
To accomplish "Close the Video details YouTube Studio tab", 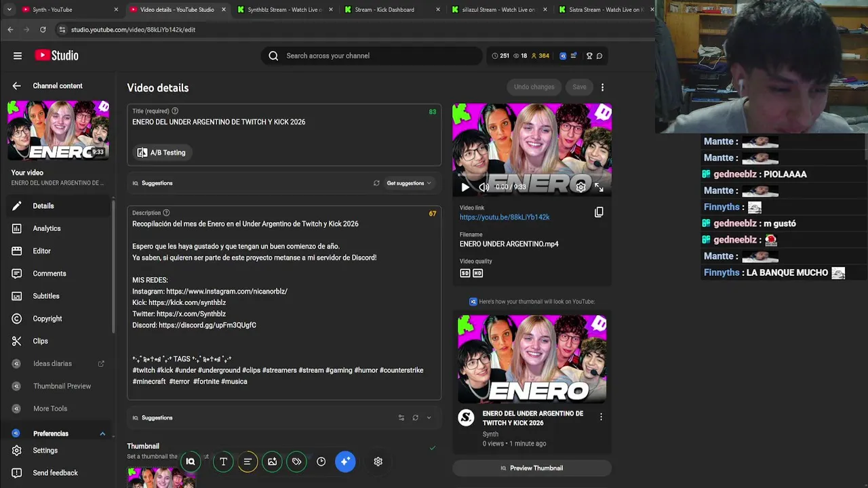I will click(x=224, y=9).
